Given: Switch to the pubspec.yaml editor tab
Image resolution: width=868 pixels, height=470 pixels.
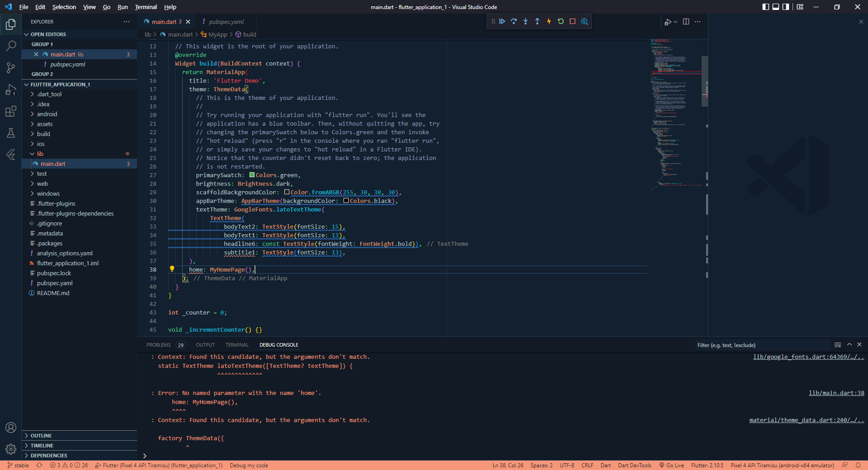Looking at the screenshot, I should [226, 22].
